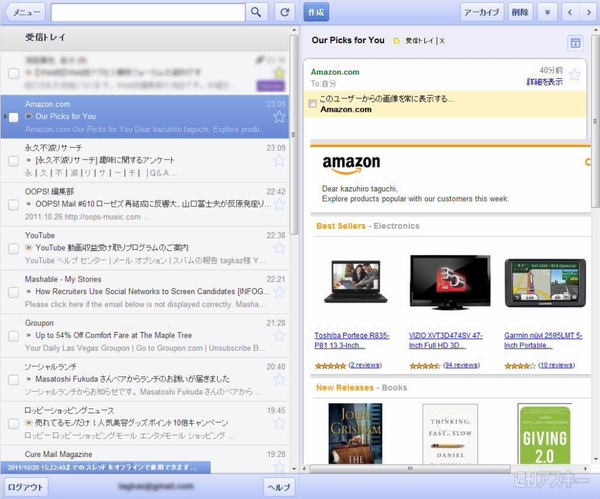Open Toshiba Portege R835 product link
Screen dimensions: 600x499
[x=352, y=340]
